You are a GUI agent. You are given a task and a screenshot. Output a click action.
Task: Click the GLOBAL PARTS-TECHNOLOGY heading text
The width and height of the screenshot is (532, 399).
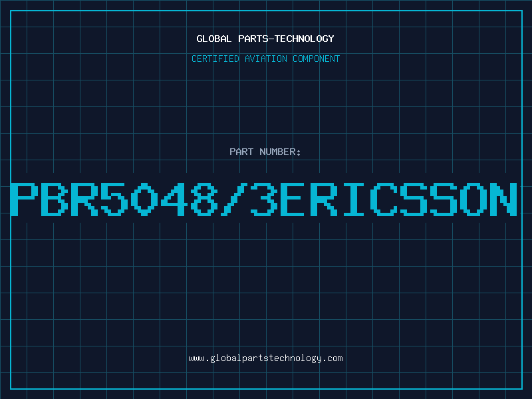click(x=265, y=39)
